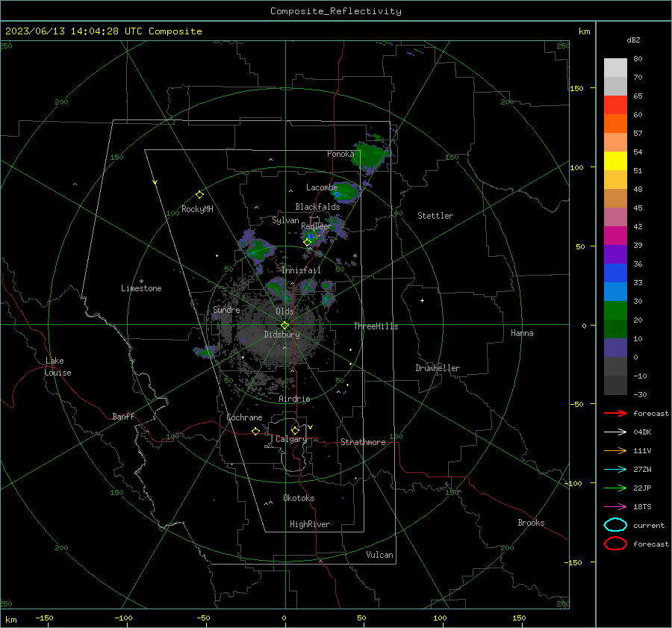
Task: Click the yellow diamond marker below RedDeer
Action: click(307, 243)
